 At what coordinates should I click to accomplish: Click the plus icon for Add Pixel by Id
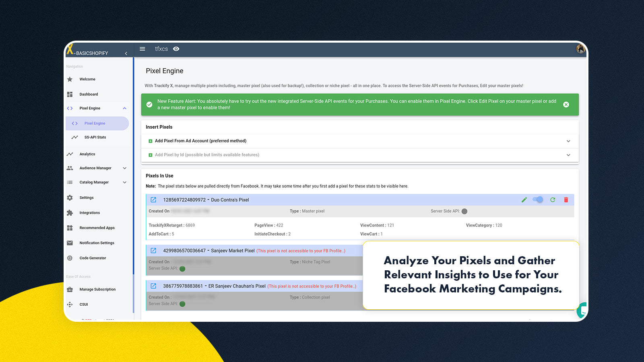coord(151,155)
